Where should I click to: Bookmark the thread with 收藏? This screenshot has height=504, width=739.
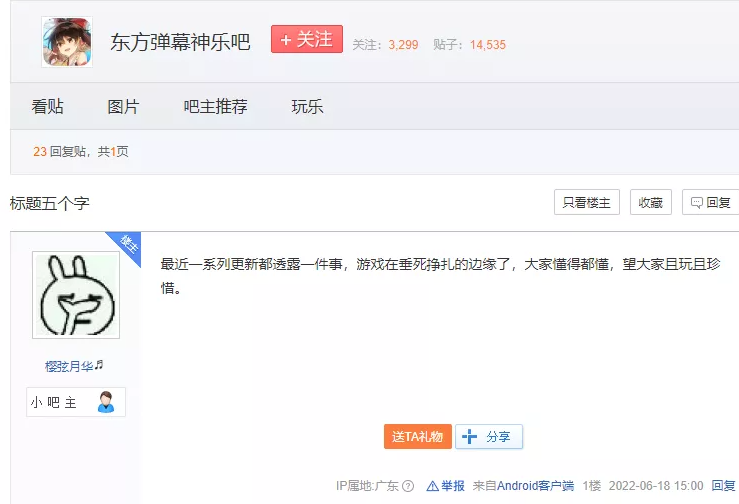coord(650,202)
